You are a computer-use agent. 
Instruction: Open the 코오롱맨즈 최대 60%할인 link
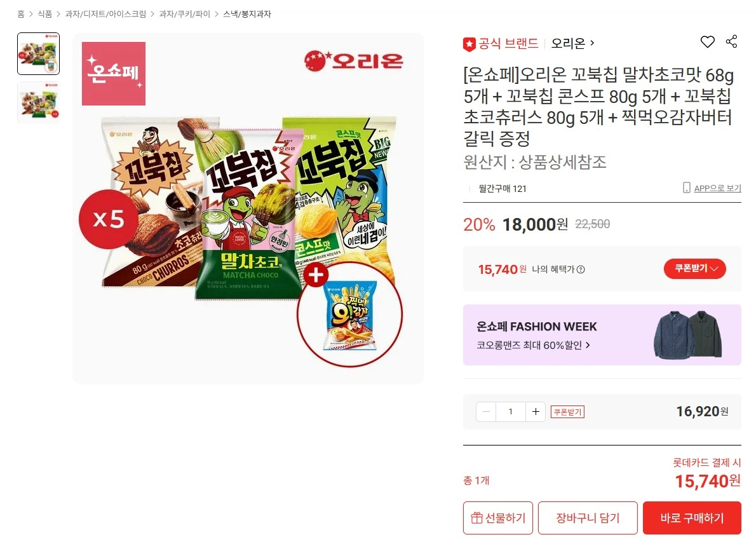(x=533, y=345)
